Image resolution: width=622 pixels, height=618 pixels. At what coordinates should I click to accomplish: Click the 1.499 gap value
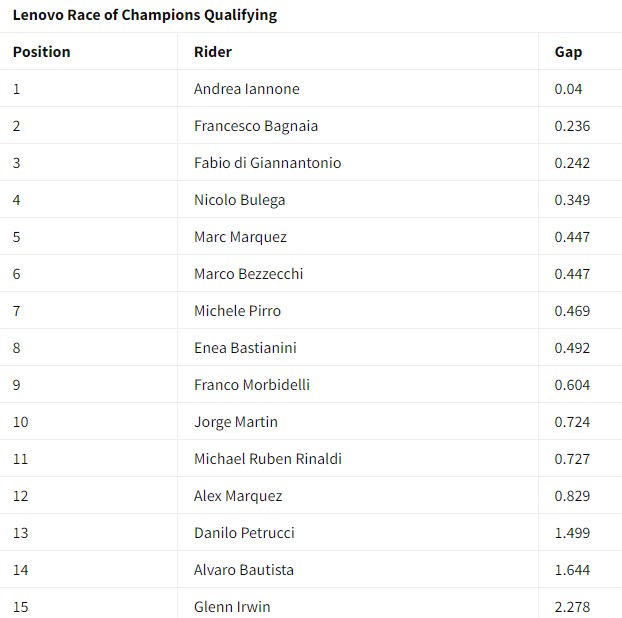(572, 533)
